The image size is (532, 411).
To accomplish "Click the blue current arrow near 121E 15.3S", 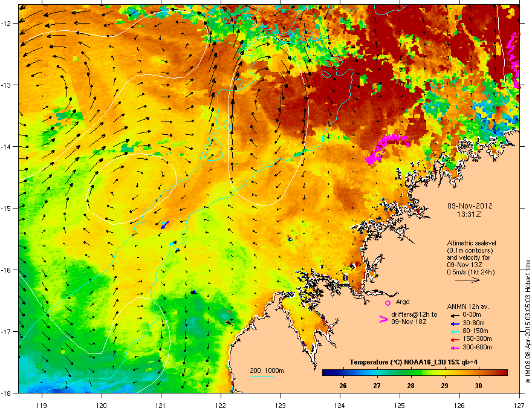I will tap(165, 225).
